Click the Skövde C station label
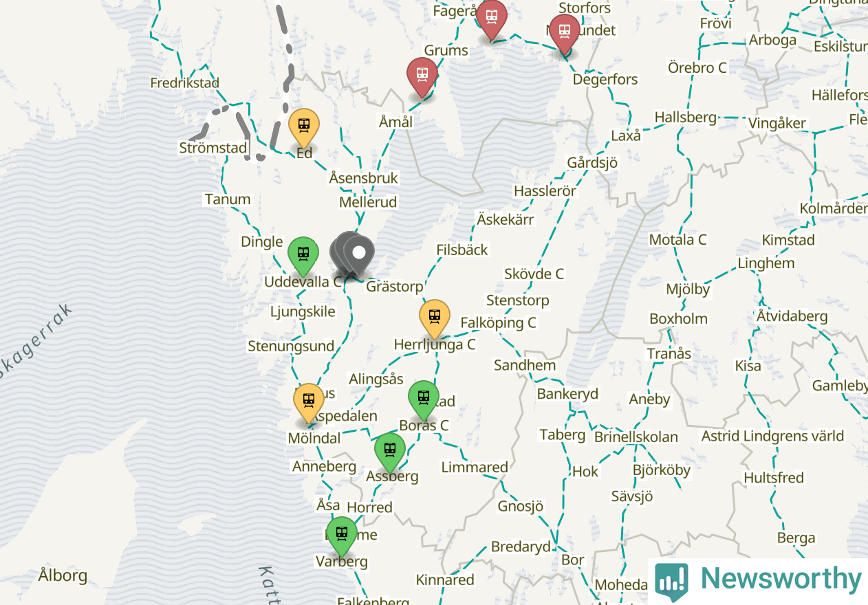 [x=534, y=274]
